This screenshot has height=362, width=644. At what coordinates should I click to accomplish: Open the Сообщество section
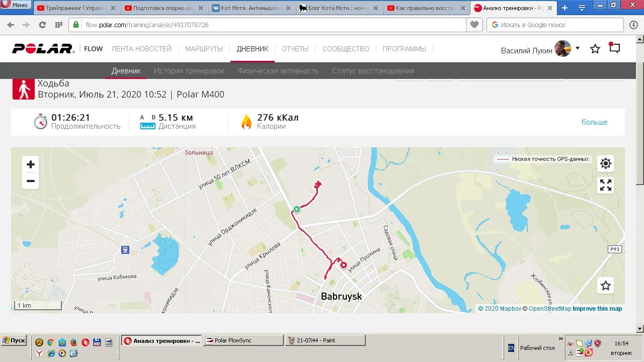tap(346, 49)
